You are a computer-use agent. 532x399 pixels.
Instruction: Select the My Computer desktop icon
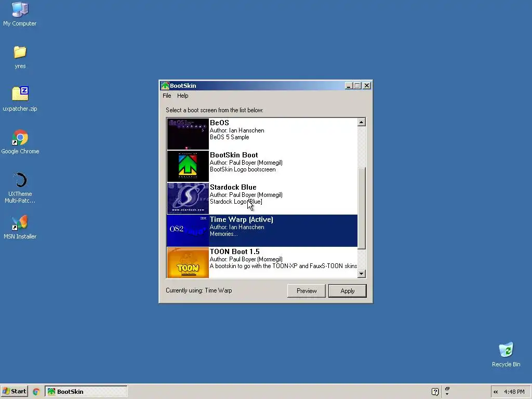20,9
